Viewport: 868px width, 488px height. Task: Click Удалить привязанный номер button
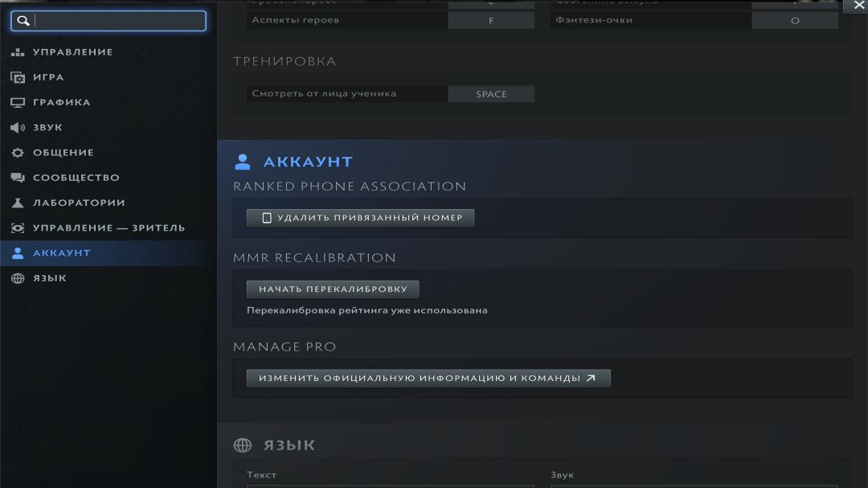coord(360,218)
